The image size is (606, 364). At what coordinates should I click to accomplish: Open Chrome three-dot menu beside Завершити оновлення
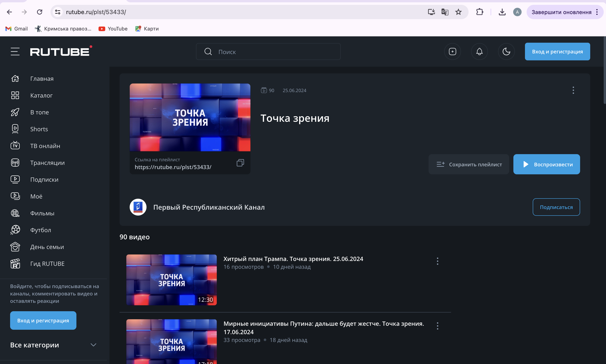click(x=597, y=12)
